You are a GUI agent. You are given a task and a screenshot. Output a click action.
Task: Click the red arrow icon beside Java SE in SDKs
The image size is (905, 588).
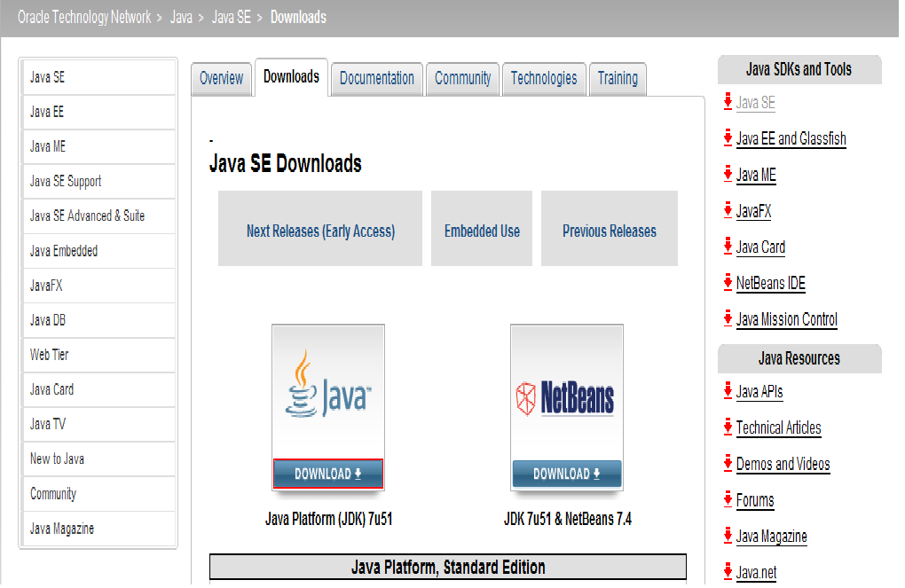728,102
